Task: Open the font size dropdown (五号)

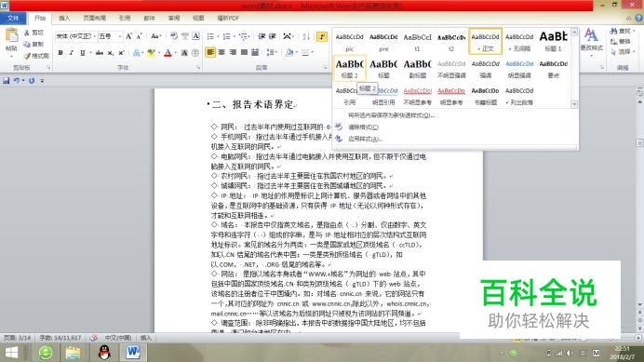Action: 119,36
